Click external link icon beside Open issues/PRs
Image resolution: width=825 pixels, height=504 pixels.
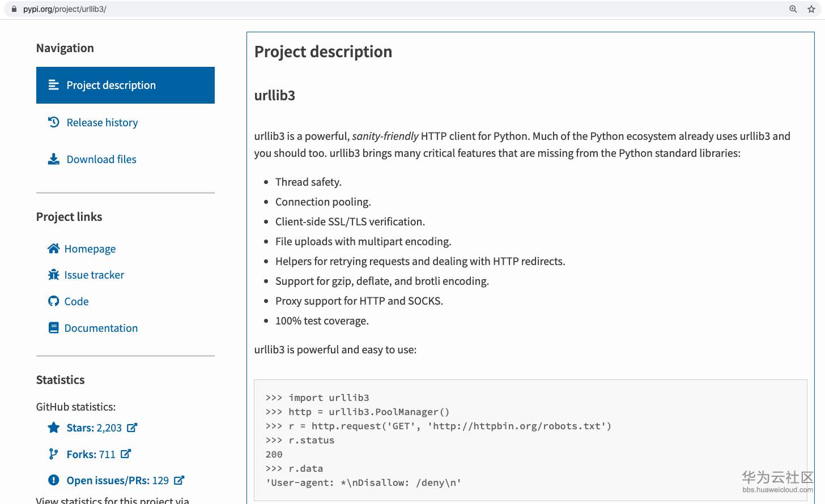pos(179,480)
